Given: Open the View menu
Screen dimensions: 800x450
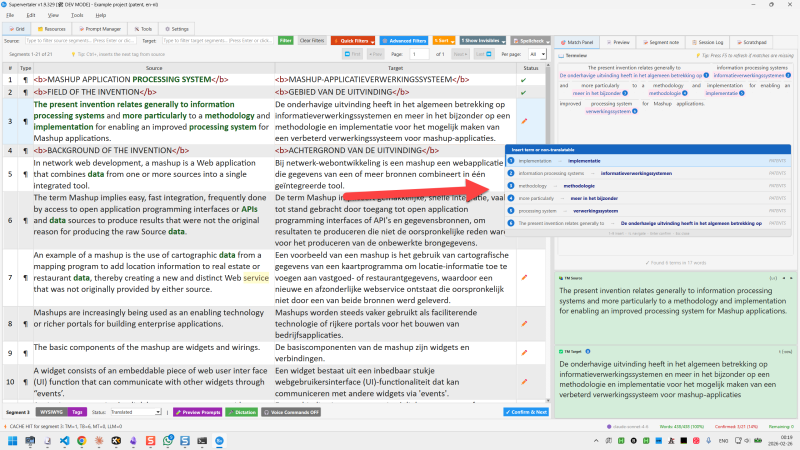Looking at the screenshot, I should pos(53,15).
